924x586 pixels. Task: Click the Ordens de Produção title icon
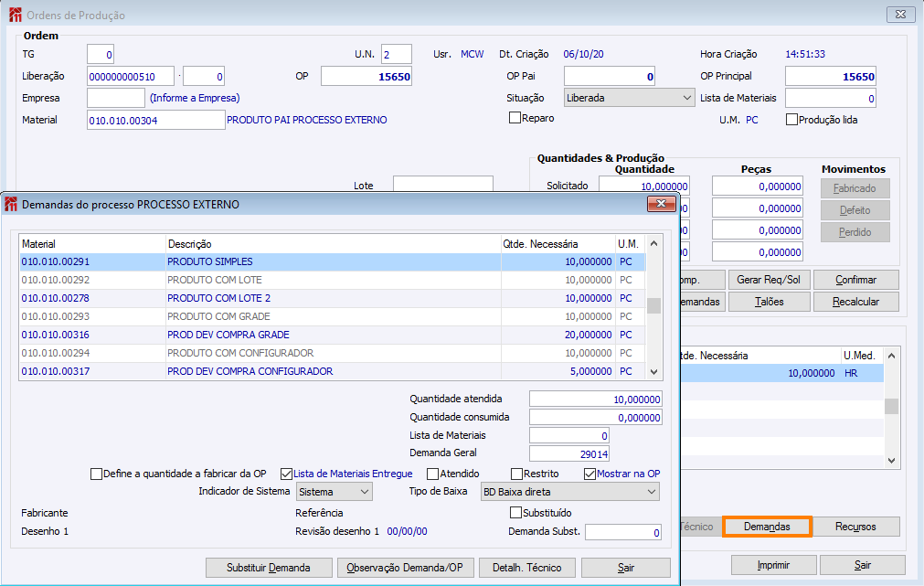pyautogui.click(x=15, y=15)
